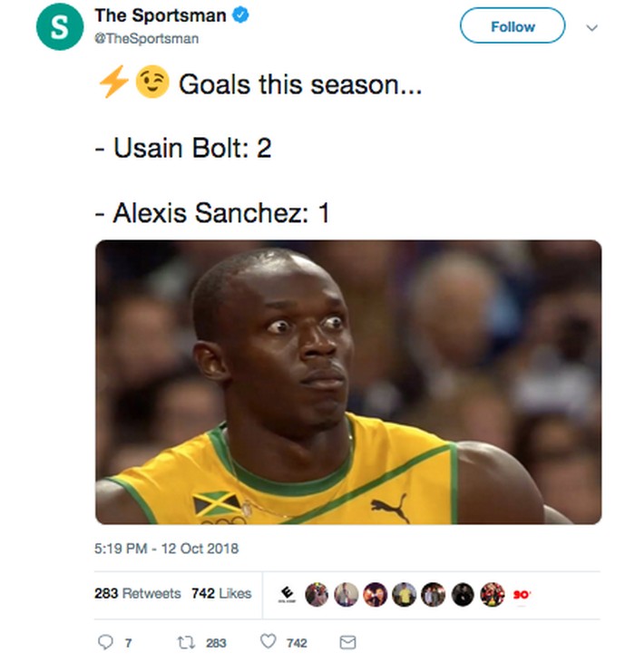Screen dimensions: 635x672
Task: Click the 5:19 PM - 12 Oct 2018 timestamp
Action: [166, 549]
